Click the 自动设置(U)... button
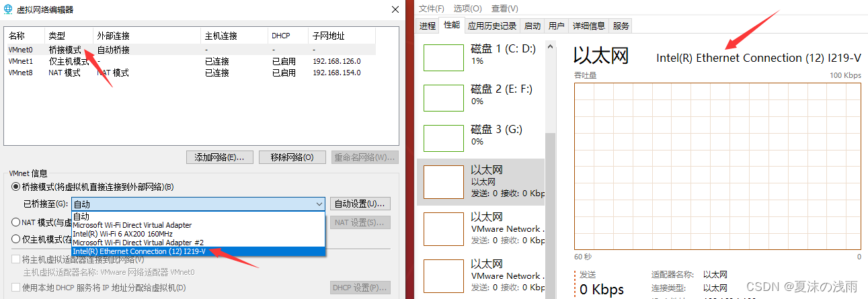The image size is (868, 299). click(x=360, y=204)
